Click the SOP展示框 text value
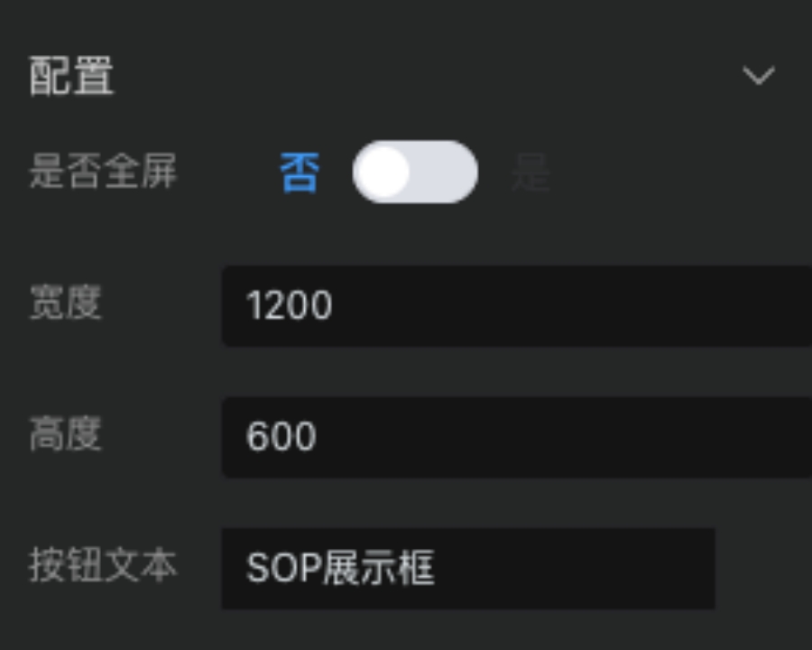 (x=340, y=569)
